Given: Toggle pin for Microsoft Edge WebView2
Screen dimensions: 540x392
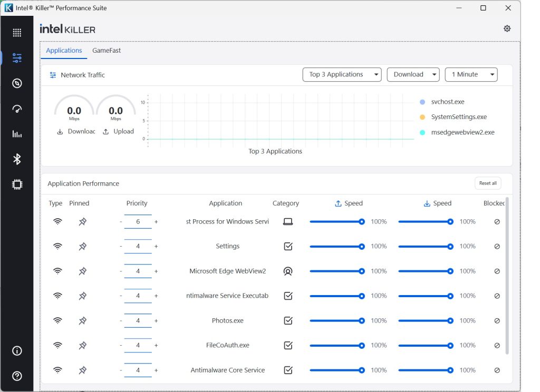Looking at the screenshot, I should pos(82,271).
